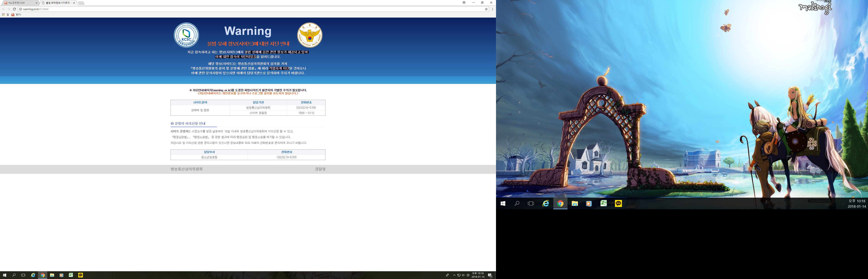
Task: Open the 앱 apps shortcut in bookmarks bar
Action: point(5,15)
